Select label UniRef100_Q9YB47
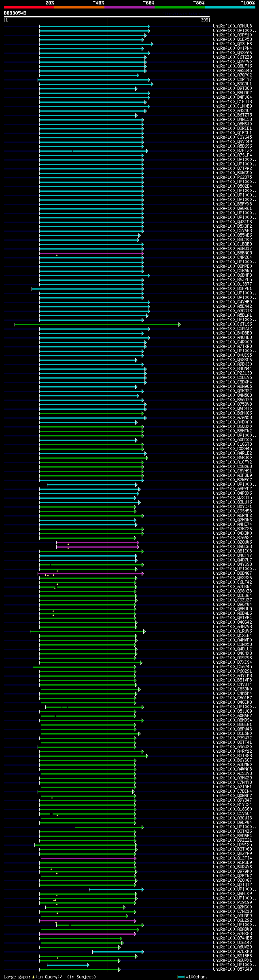 pos(232,800)
